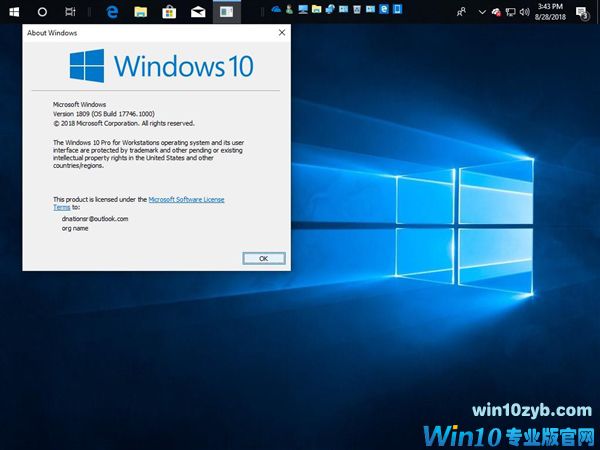The width and height of the screenshot is (600, 450).
Task: Click the 'dnationsr@outlook.com' licensee text
Action: click(95, 219)
